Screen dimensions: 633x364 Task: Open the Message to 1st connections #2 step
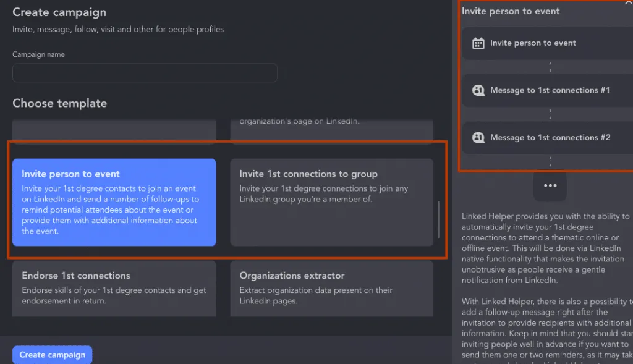point(548,138)
